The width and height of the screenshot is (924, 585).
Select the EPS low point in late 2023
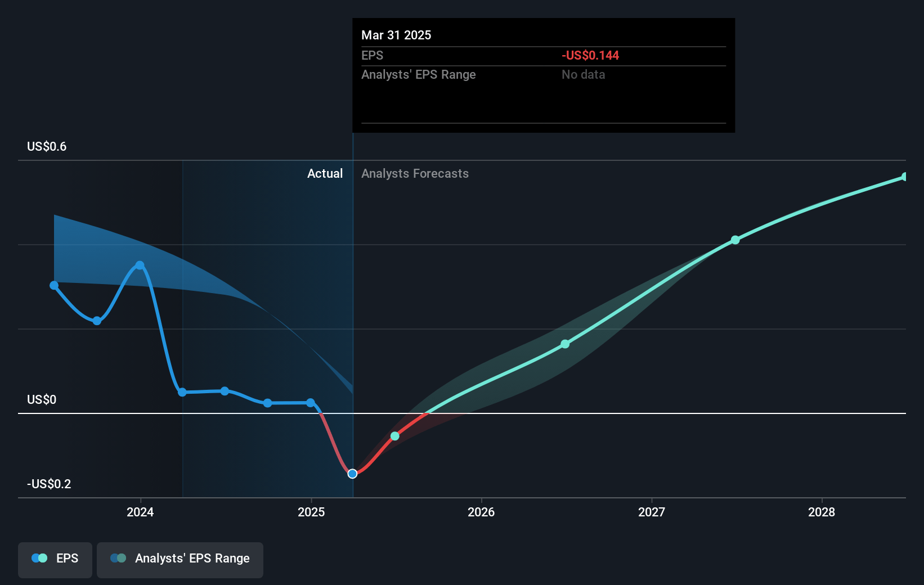[x=97, y=321]
